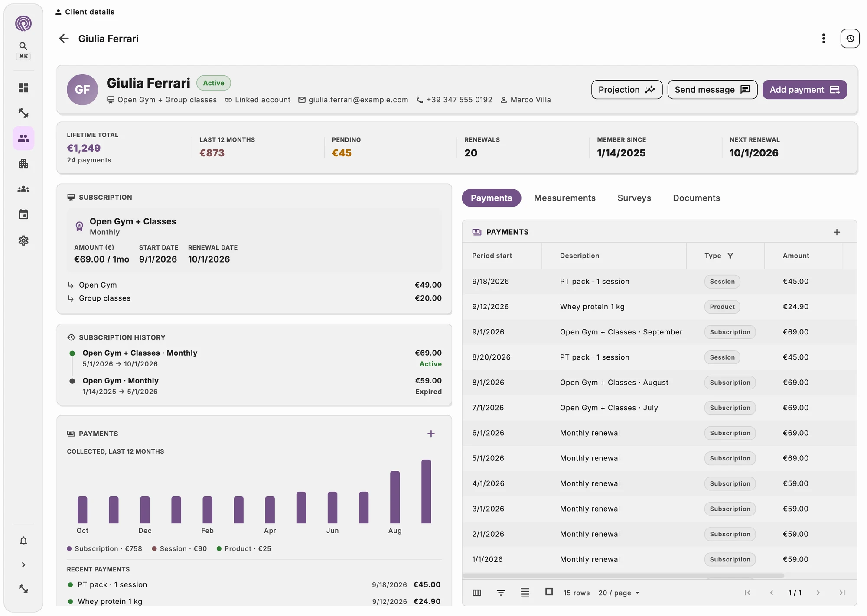Open notifications bell in the sidebar
Viewport: 867px width, 616px height.
23,541
